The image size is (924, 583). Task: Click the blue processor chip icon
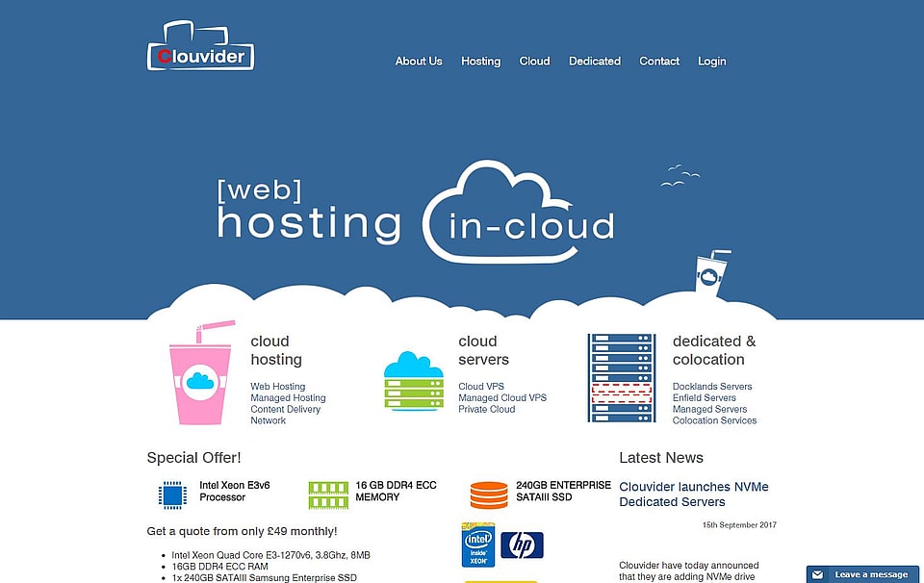pyautogui.click(x=172, y=494)
